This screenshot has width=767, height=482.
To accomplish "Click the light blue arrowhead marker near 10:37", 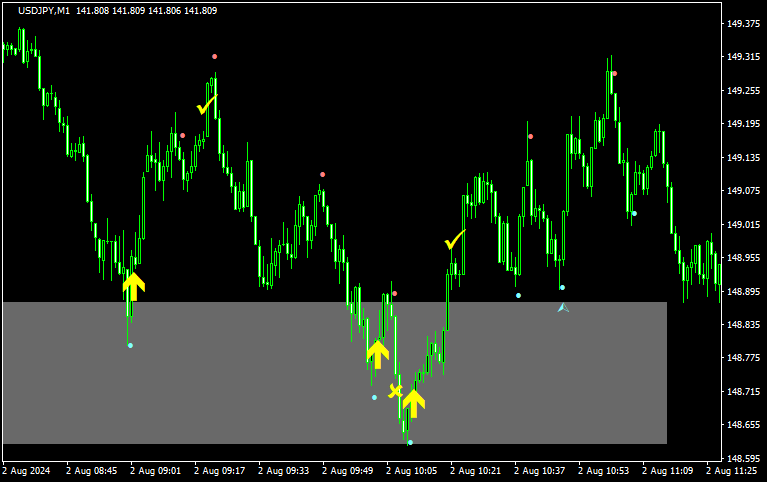I will 563,307.
